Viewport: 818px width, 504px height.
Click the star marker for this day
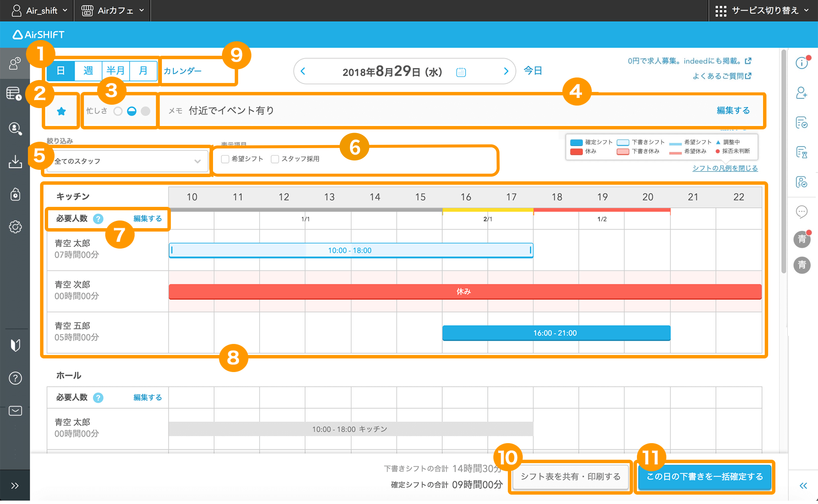(x=61, y=111)
